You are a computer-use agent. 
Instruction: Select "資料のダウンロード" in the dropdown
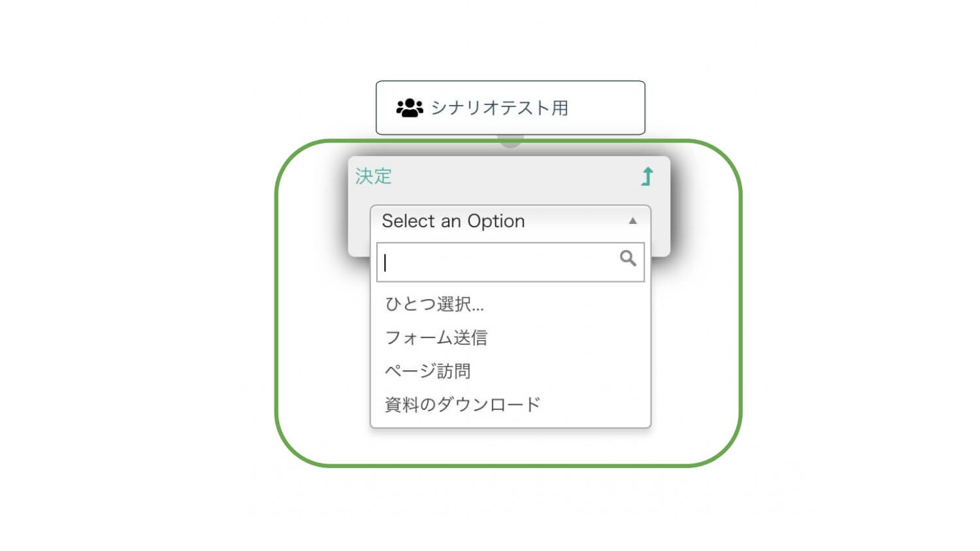coord(463,405)
